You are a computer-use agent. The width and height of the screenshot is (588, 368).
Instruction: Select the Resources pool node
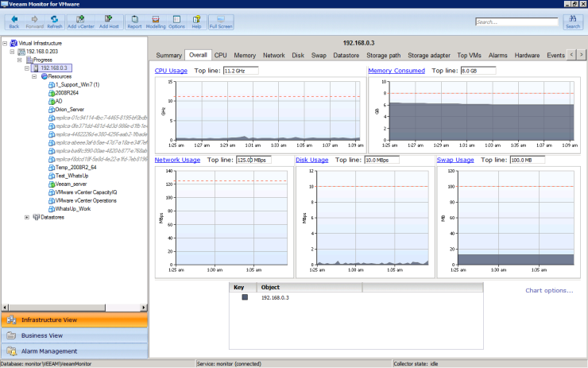(60, 76)
